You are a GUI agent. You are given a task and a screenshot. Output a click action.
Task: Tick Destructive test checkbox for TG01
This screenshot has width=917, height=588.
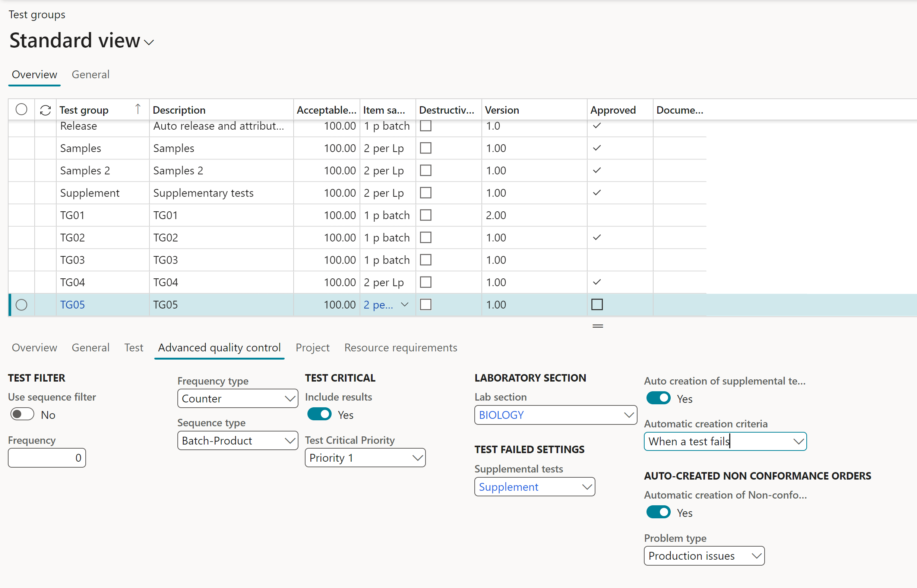point(426,215)
